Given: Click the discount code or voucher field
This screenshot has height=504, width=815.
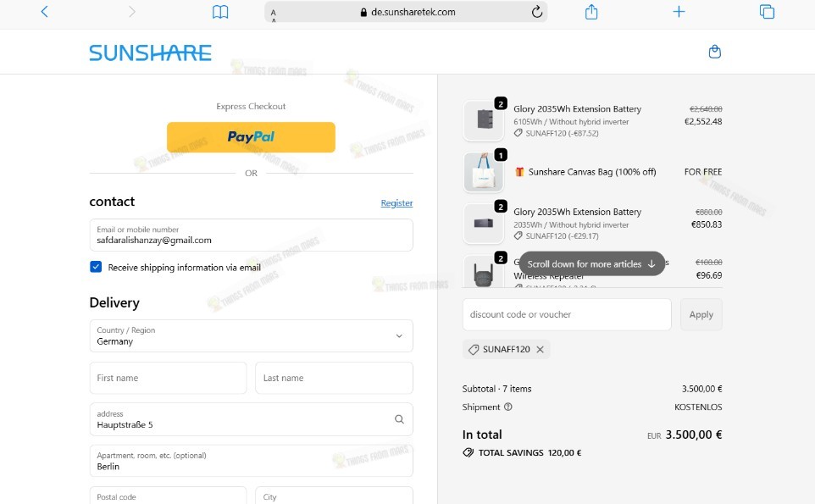Looking at the screenshot, I should (567, 314).
